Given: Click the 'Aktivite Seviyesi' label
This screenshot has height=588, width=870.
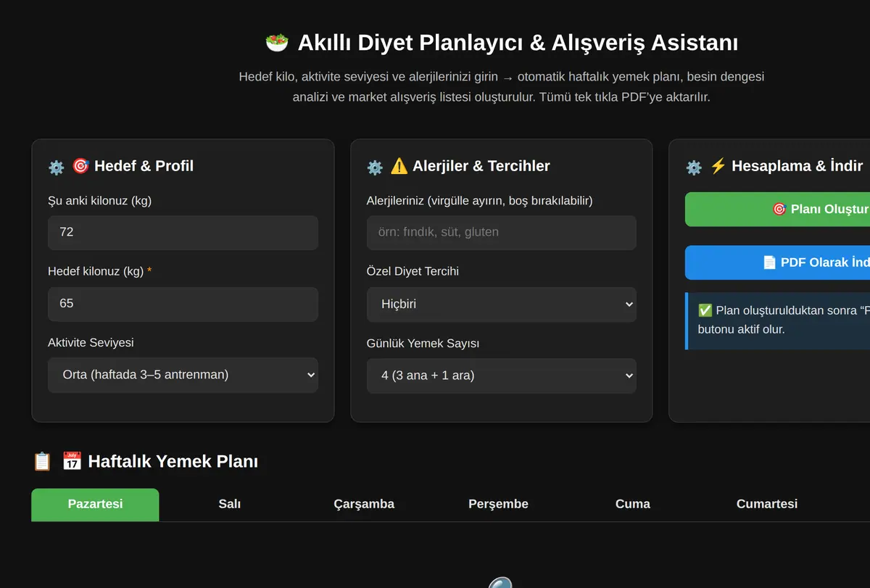Looking at the screenshot, I should 91,342.
